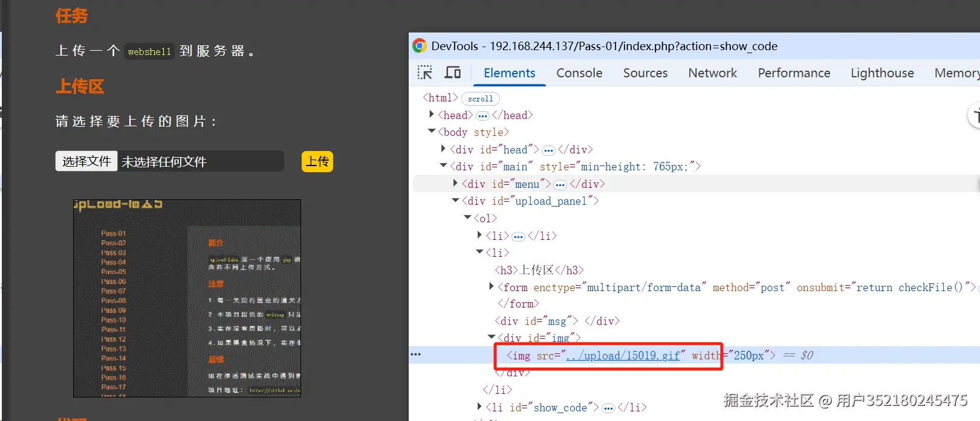Toggle the device toolbar icon
This screenshot has height=421, width=980.
tap(453, 73)
